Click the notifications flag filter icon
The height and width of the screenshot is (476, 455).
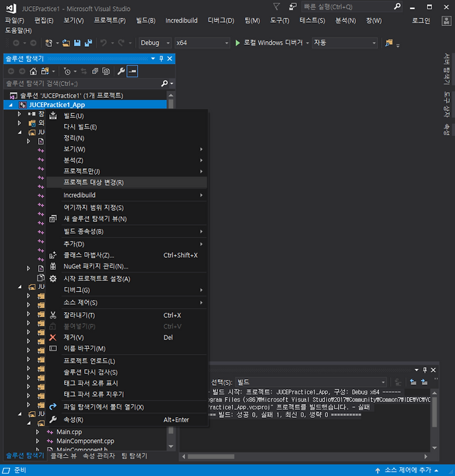pyautogui.click(x=276, y=6)
